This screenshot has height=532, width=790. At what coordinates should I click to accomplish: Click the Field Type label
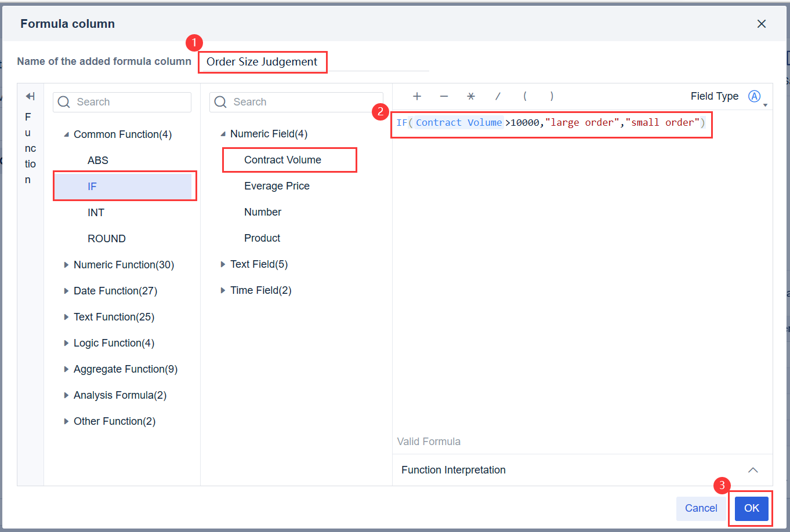pos(715,96)
